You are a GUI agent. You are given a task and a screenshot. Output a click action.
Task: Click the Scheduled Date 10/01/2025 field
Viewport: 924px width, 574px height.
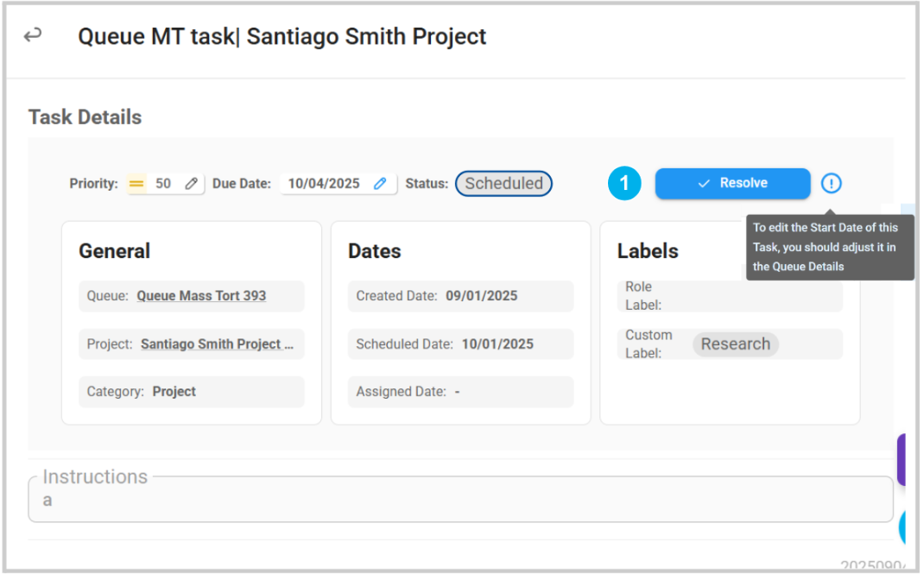[460, 344]
